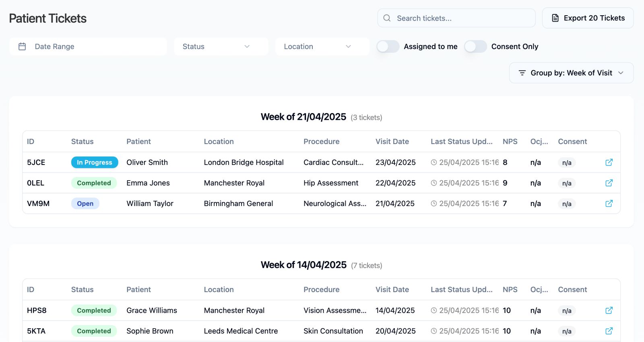Expand Group by: Week of Visit dropdown
The image size is (644, 342).
click(x=572, y=73)
